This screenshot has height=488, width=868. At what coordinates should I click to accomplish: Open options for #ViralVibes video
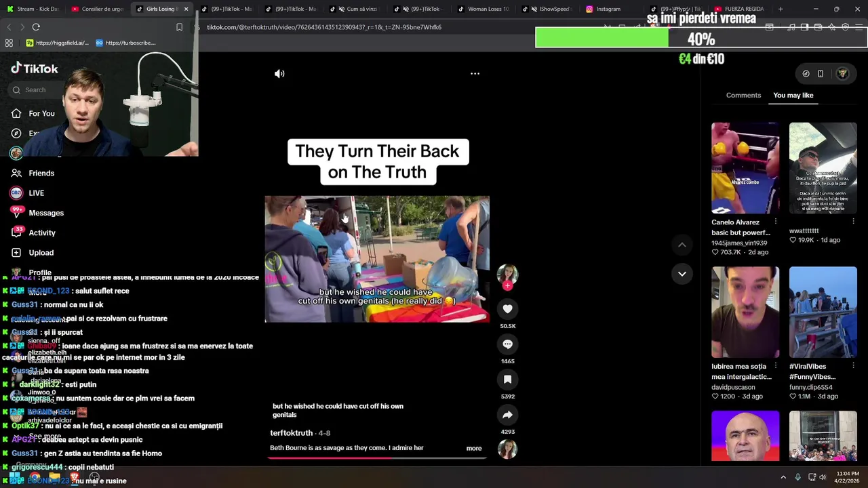point(853,366)
